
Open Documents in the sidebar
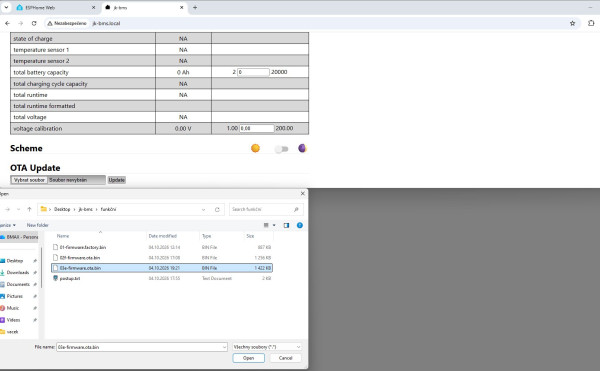tap(18, 285)
